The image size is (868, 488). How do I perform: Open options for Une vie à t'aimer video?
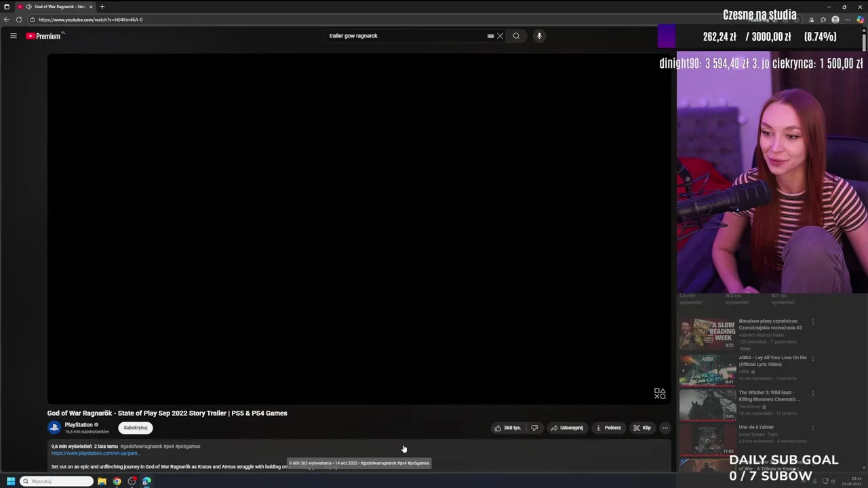coord(813,428)
